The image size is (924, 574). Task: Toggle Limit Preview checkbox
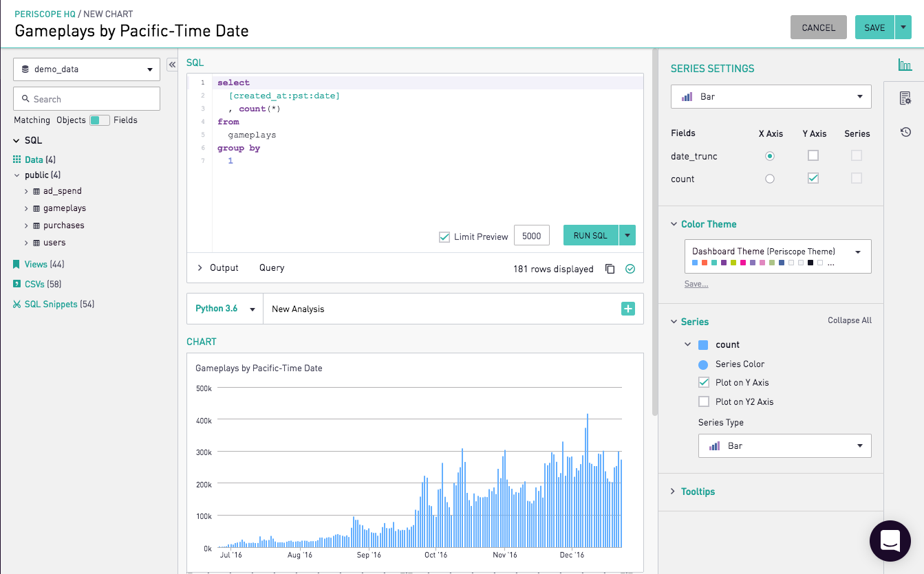click(x=444, y=236)
